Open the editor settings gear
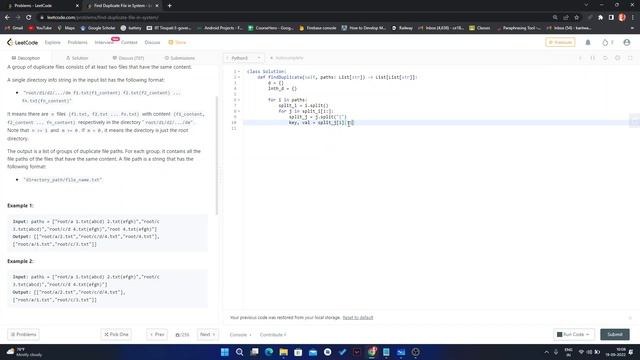Viewport: 640px width, 360px height. tap(618, 58)
